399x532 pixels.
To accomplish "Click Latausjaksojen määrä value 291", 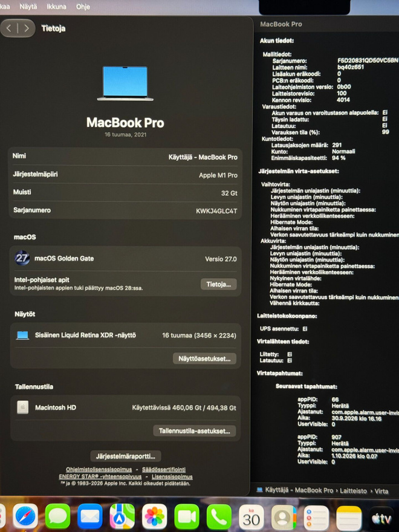I will tap(337, 145).
